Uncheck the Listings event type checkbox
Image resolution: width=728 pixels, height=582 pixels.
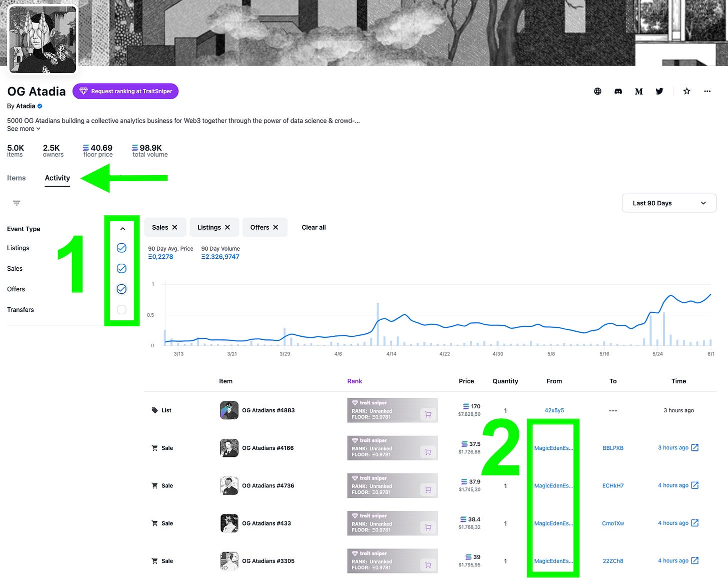tap(121, 248)
